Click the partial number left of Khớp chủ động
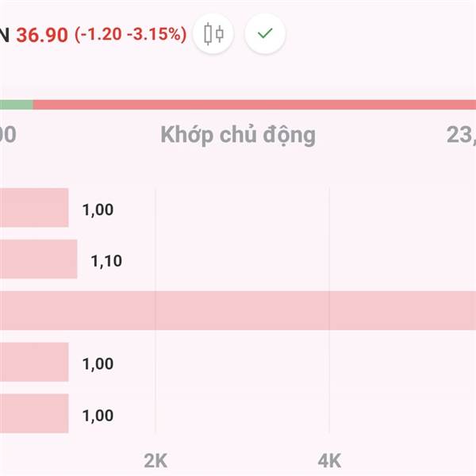476x476 pixels. coord(8,134)
